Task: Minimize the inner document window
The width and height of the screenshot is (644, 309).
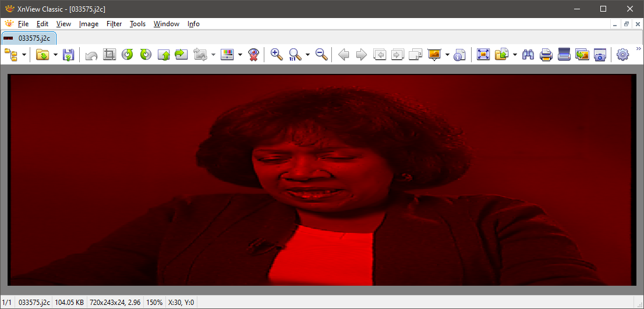Action: pyautogui.click(x=615, y=24)
